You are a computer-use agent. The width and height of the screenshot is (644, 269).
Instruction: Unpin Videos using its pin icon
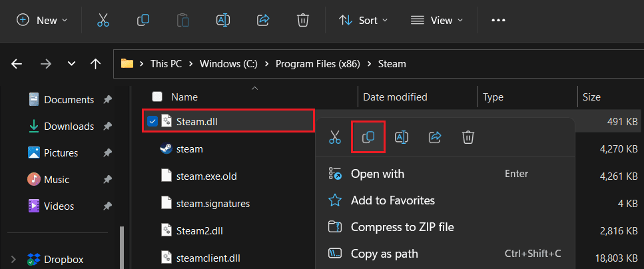[x=107, y=206]
